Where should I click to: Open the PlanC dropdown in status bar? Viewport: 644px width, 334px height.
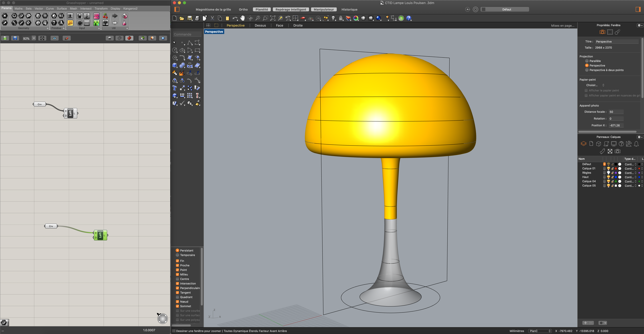click(x=540, y=331)
